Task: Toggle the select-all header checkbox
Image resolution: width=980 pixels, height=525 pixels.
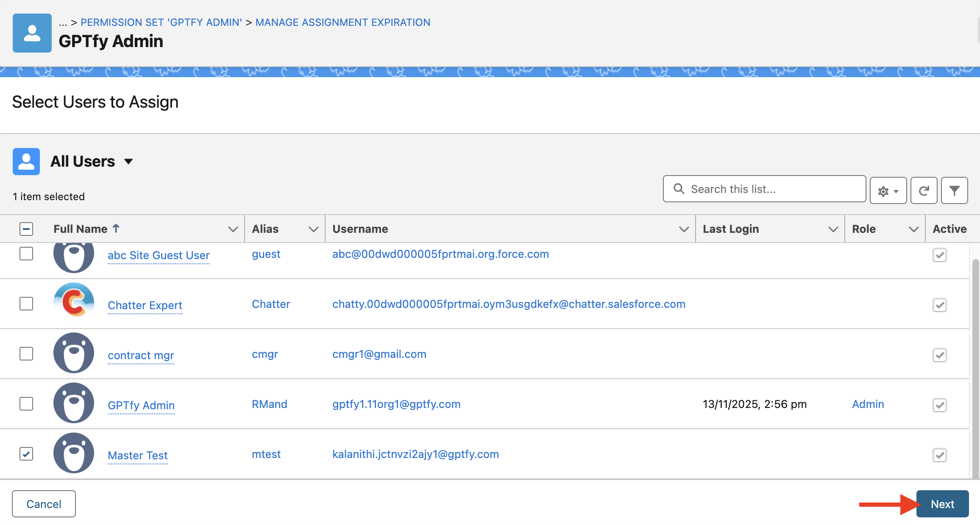Action: pyautogui.click(x=26, y=229)
